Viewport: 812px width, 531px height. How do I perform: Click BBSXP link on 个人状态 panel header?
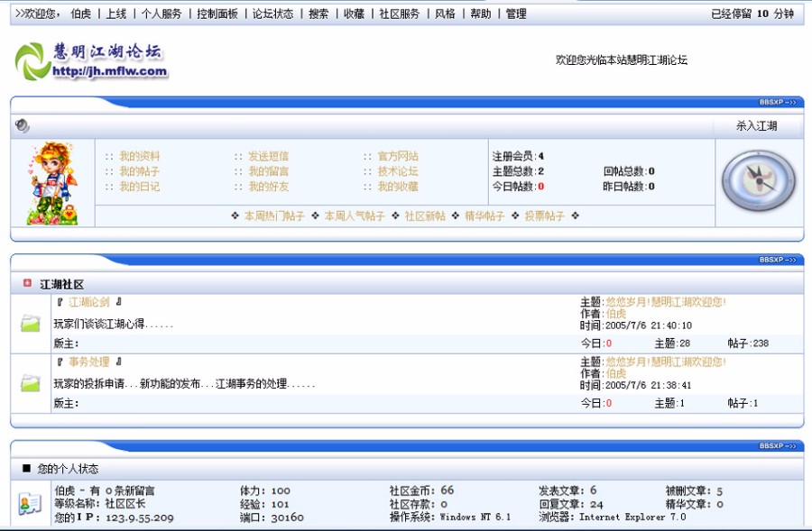tap(778, 445)
